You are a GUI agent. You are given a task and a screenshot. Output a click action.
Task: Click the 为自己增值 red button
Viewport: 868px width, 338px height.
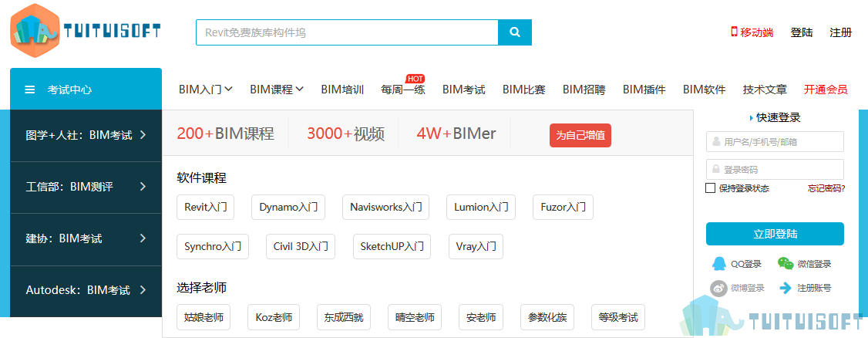pos(580,135)
